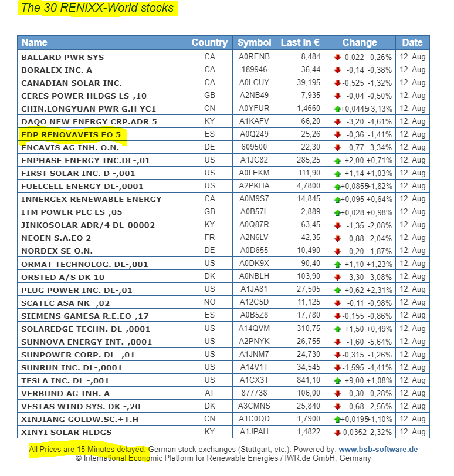This screenshot has height=476, width=454.
Task: Select VERBUND AG INH. A name
Action: [x=66, y=393]
